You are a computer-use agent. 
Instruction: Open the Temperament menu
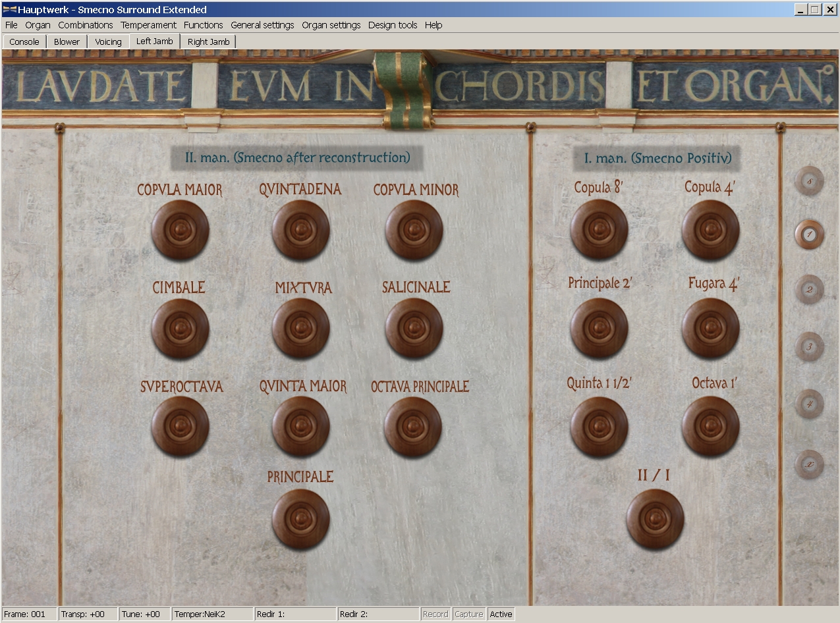click(x=149, y=25)
